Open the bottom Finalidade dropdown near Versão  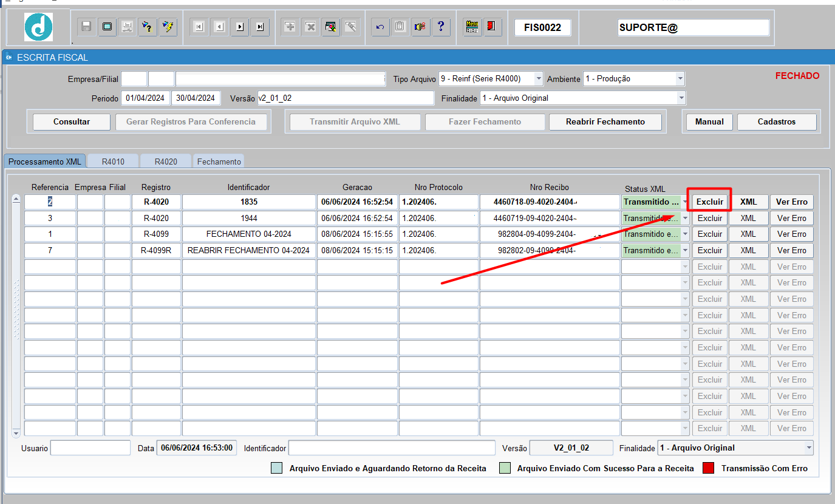(x=808, y=448)
